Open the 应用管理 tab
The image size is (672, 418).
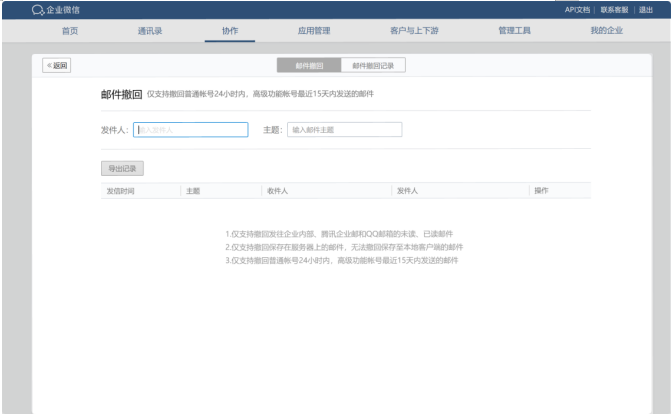(x=313, y=31)
